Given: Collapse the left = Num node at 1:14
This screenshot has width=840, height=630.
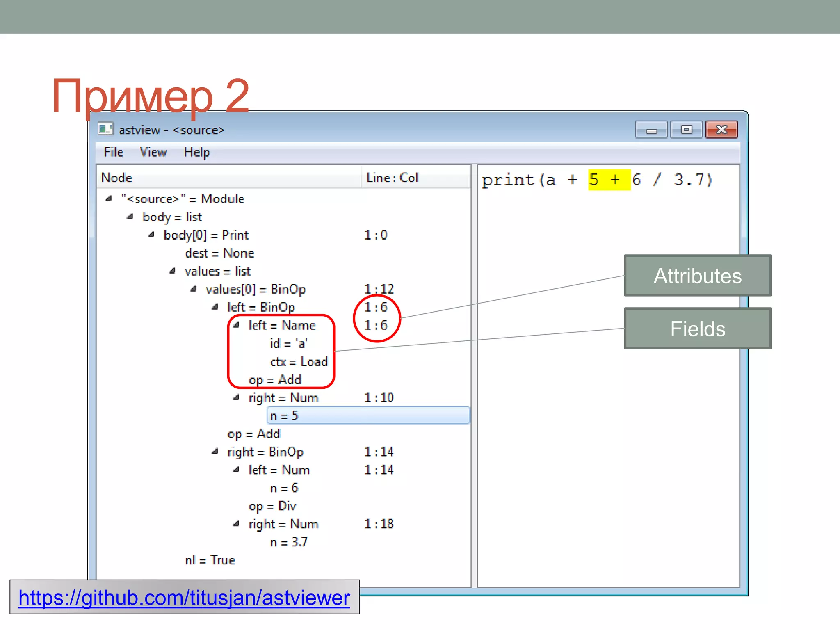Looking at the screenshot, I should click(236, 469).
